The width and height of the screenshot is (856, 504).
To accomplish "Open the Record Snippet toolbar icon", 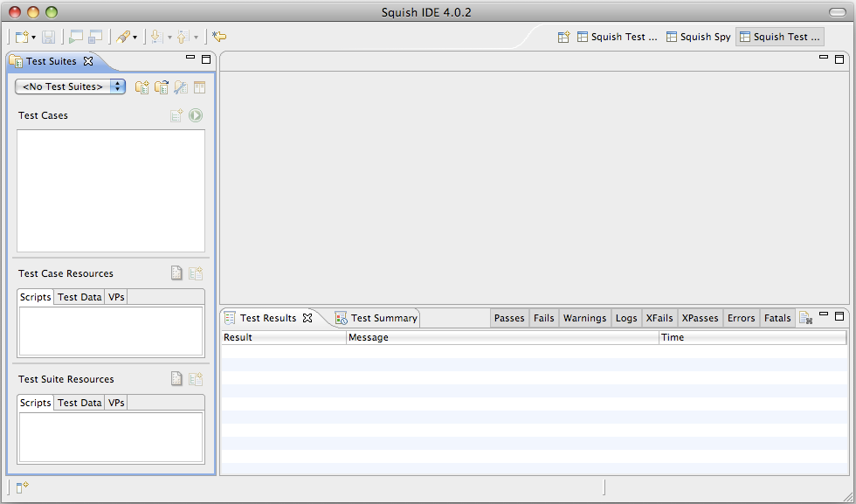I will (x=123, y=36).
